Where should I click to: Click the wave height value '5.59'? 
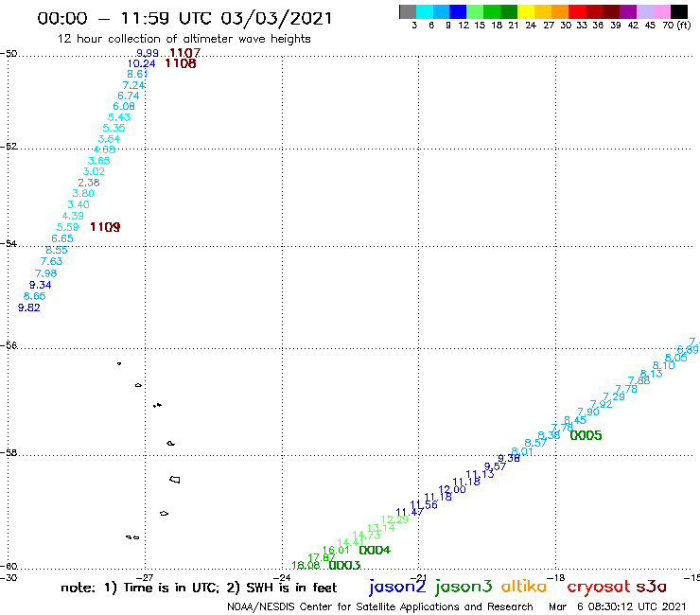pos(68,227)
